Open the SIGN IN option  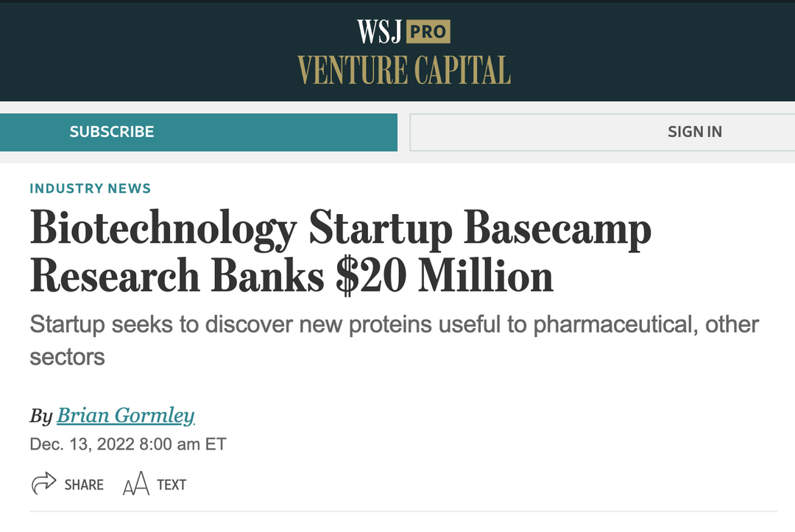[x=695, y=132]
